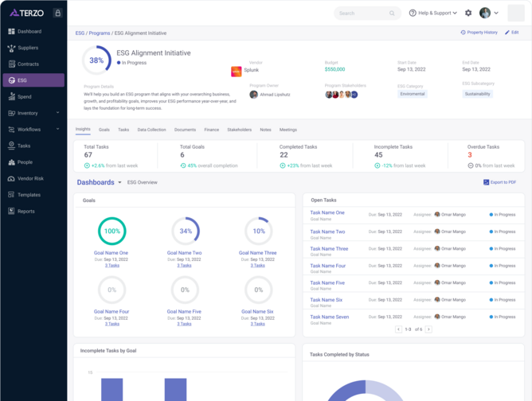Screen dimensions: 532x401
Task: Click the lock icon beside Terzo logo
Action: pos(57,13)
